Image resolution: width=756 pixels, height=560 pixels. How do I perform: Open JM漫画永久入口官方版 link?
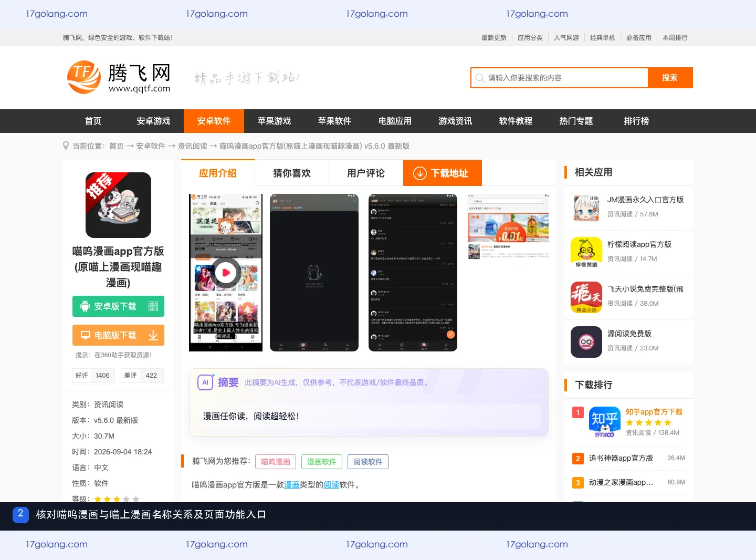point(645,200)
